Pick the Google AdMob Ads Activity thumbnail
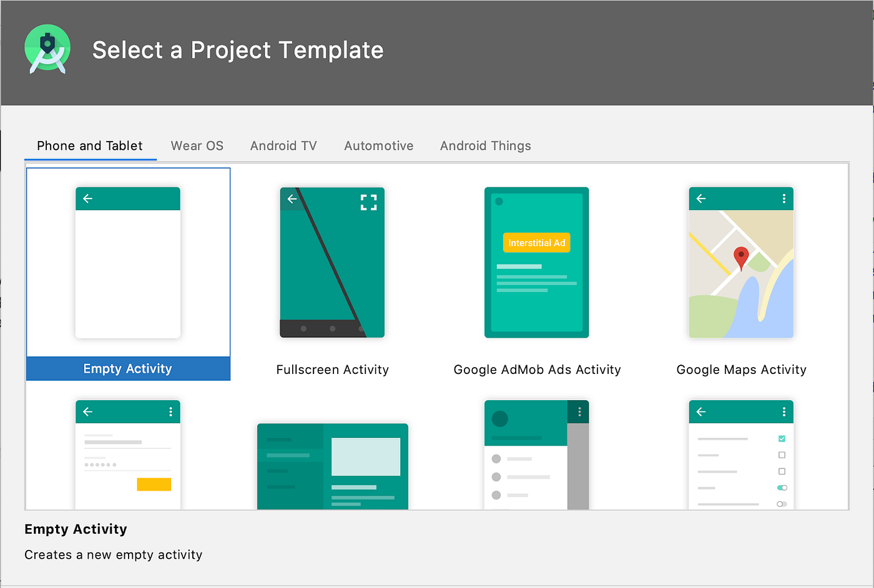The image size is (874, 588). [x=537, y=262]
